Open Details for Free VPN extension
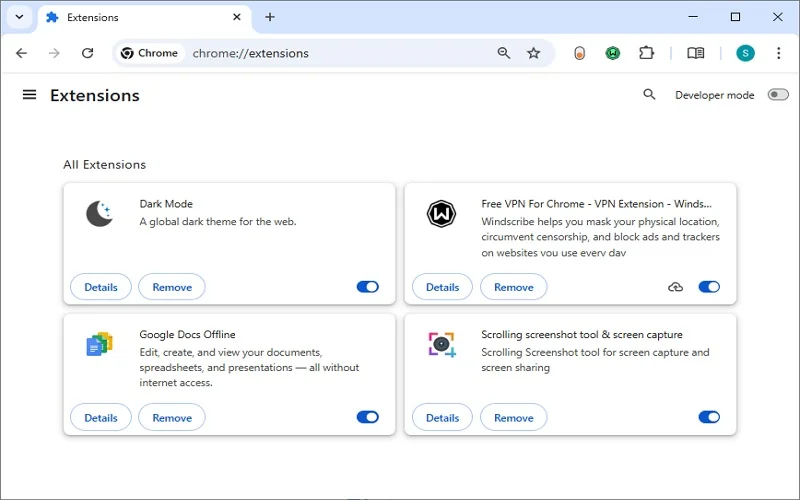800x500 pixels. [442, 287]
